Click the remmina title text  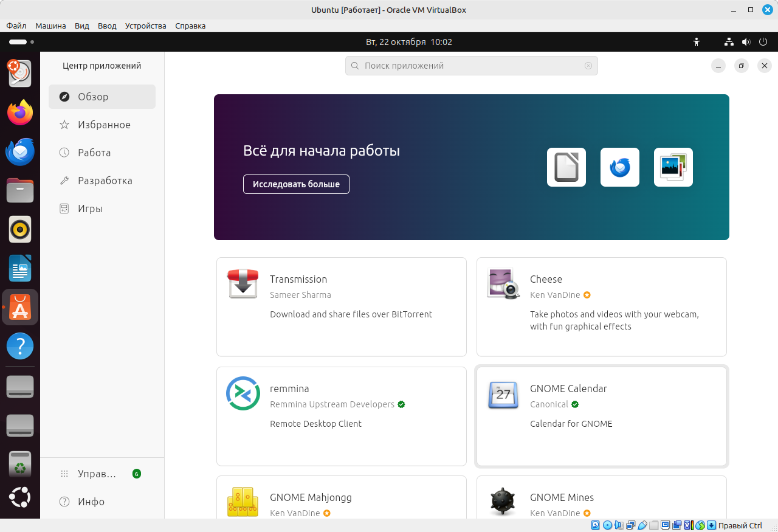[289, 389]
